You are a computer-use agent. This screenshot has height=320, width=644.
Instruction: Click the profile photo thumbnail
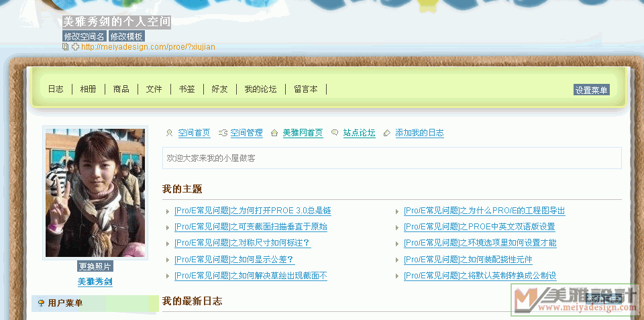(x=95, y=193)
